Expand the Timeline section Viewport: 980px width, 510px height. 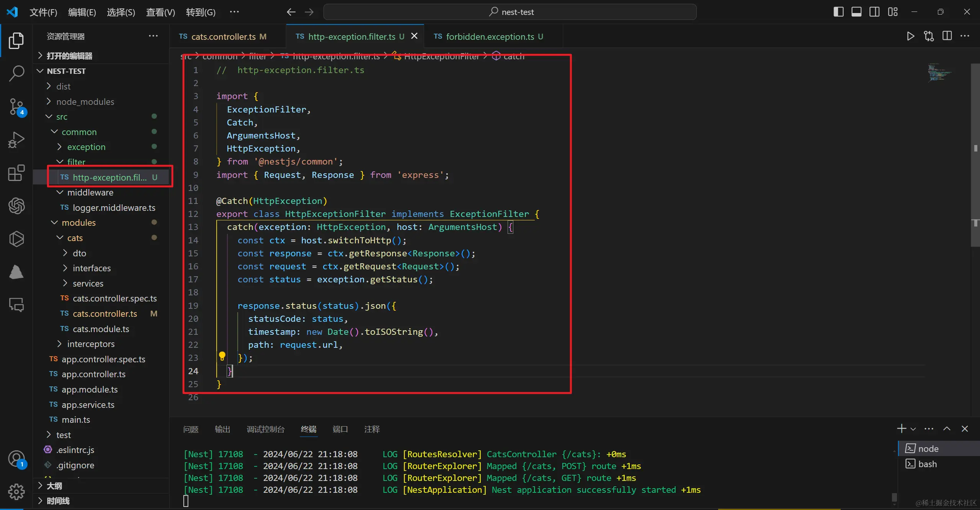(101, 501)
